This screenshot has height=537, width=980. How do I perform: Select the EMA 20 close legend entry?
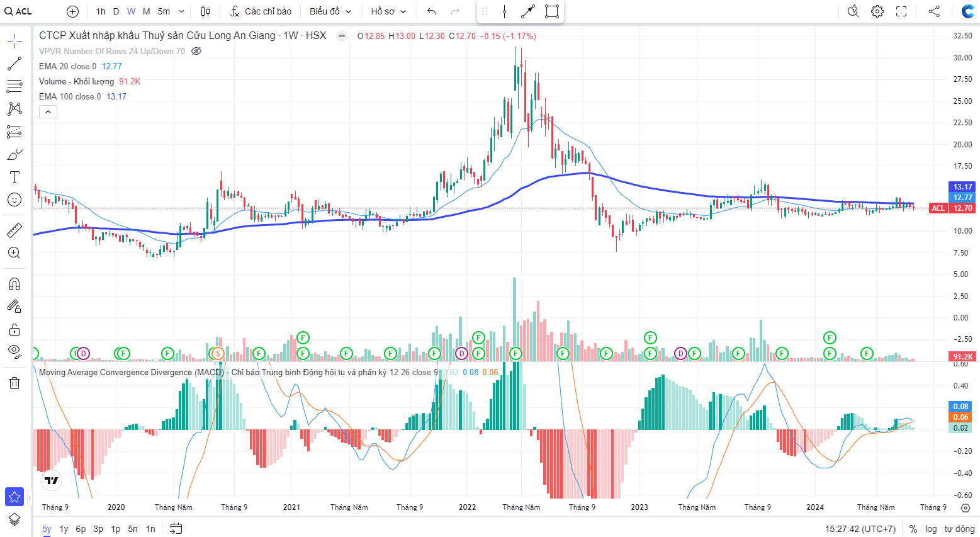pos(67,66)
